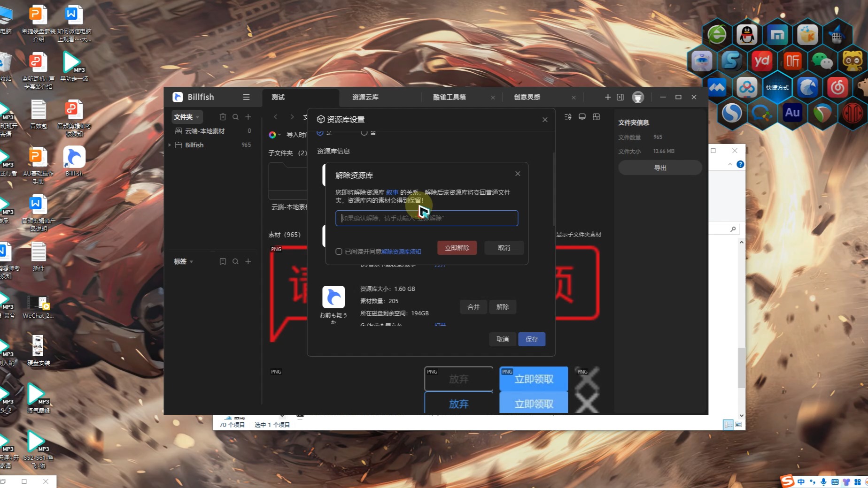Switch to the 酷雀工具箱 tab
This screenshot has width=868, height=488.
pos(449,97)
